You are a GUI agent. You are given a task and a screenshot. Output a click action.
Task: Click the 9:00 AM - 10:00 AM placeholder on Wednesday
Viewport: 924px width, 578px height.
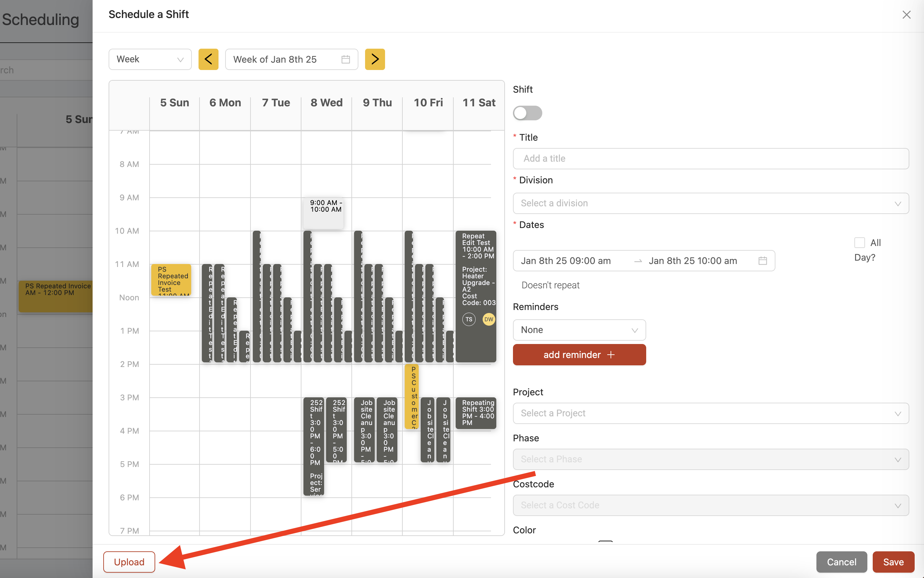[x=323, y=213]
